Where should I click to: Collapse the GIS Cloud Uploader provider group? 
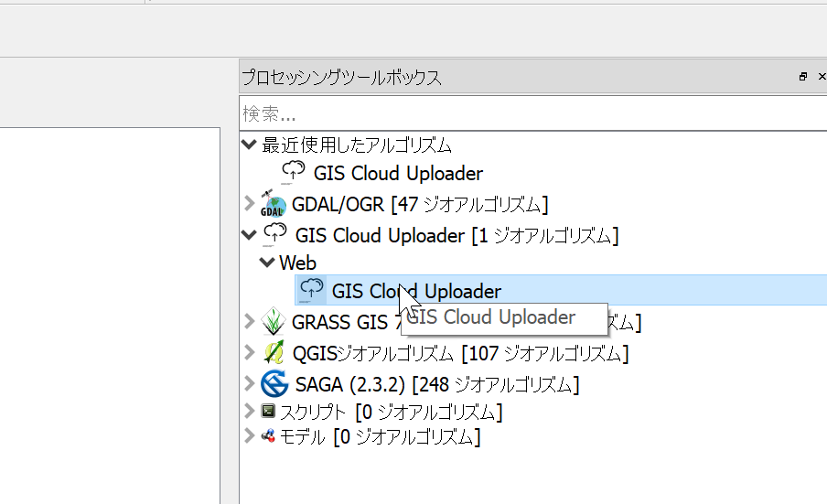click(x=249, y=234)
